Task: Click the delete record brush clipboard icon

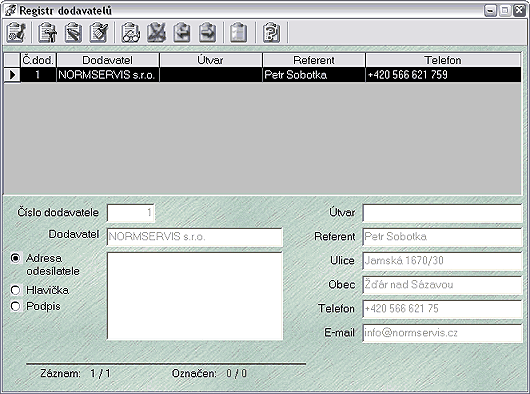Action: click(x=99, y=33)
